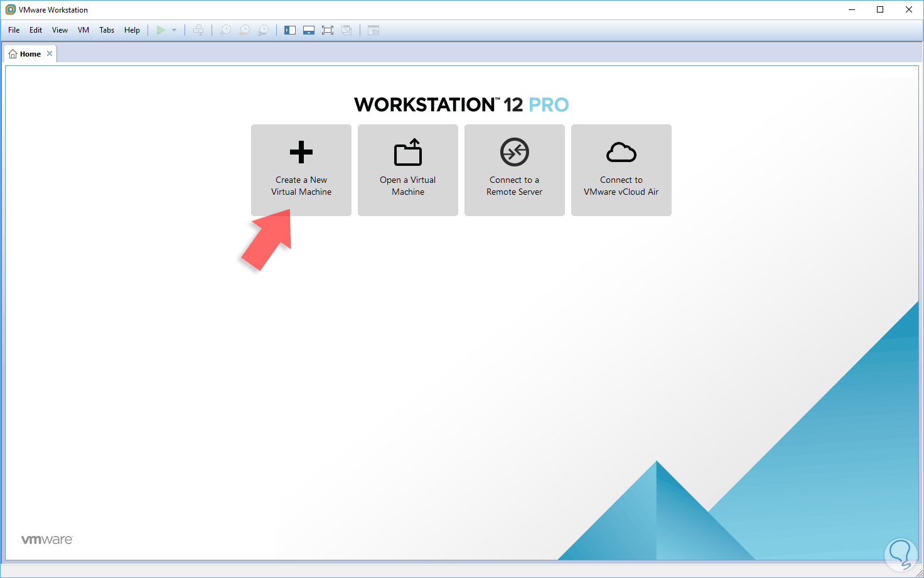
Task: Maximize the VMware Workstation window
Action: click(x=880, y=9)
